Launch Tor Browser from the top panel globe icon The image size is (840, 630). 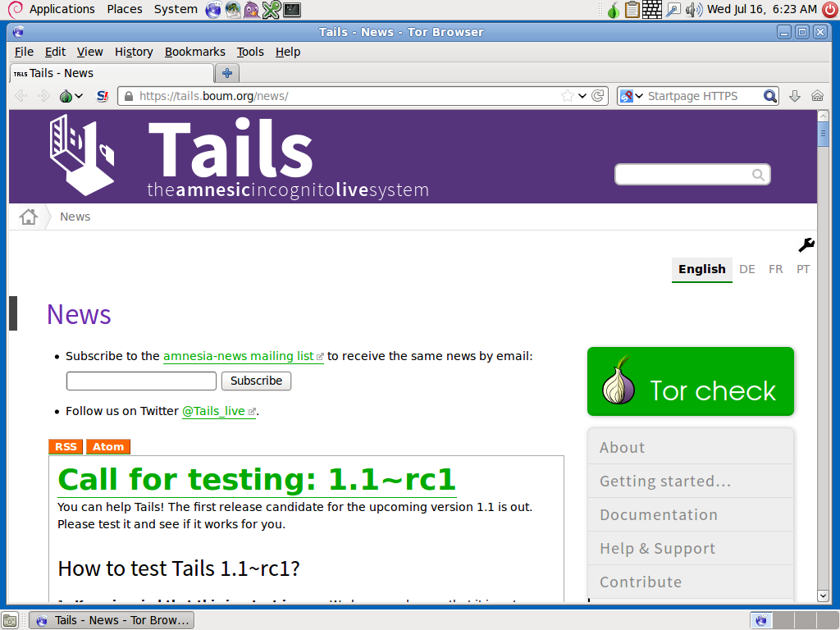click(x=213, y=9)
